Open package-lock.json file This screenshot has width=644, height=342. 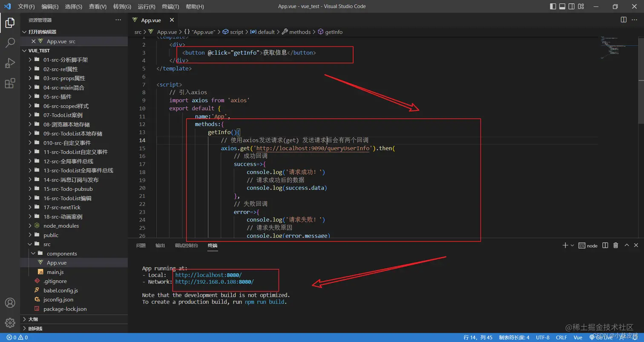coord(74,309)
